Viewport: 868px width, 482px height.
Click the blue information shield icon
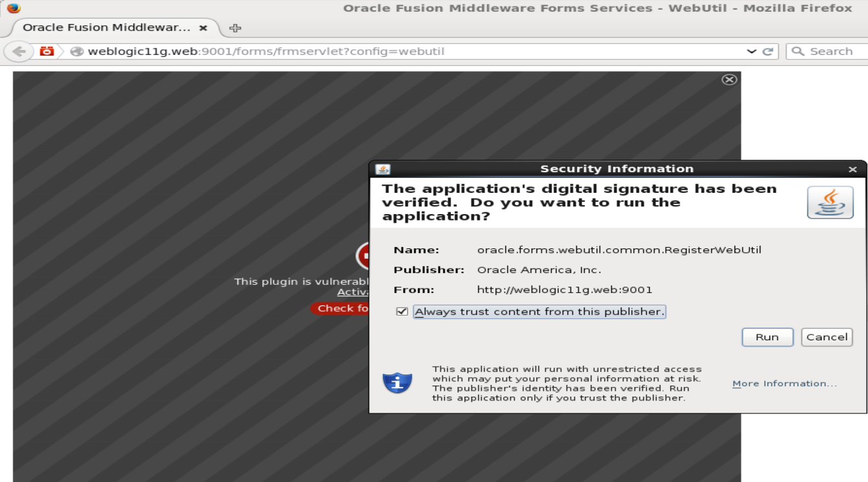397,383
